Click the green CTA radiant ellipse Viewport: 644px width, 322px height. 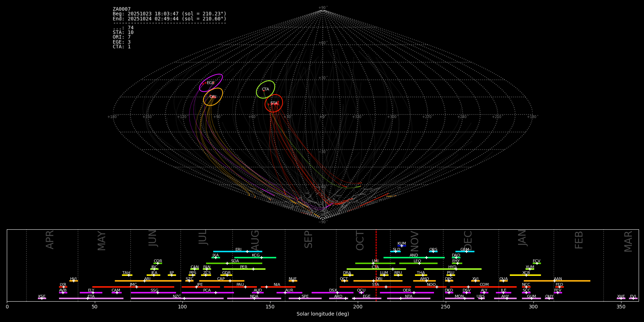[265, 89]
